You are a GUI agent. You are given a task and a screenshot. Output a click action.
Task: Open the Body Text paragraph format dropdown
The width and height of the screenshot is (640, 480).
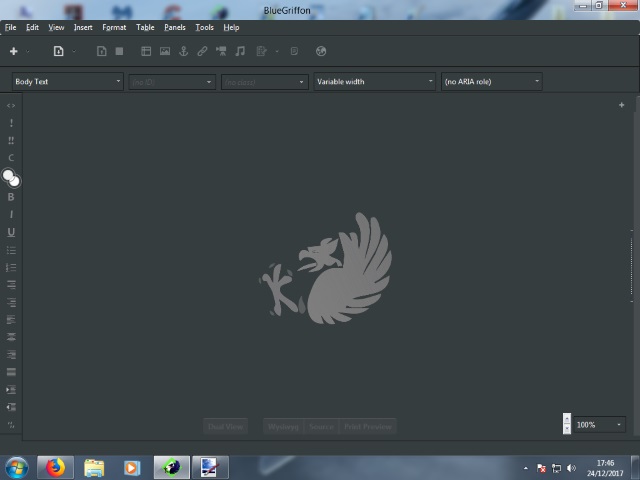point(68,82)
